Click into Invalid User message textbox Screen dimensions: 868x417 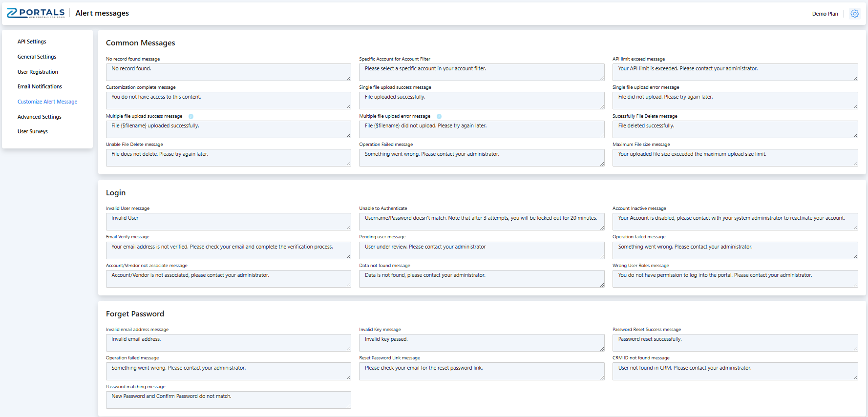(228, 222)
